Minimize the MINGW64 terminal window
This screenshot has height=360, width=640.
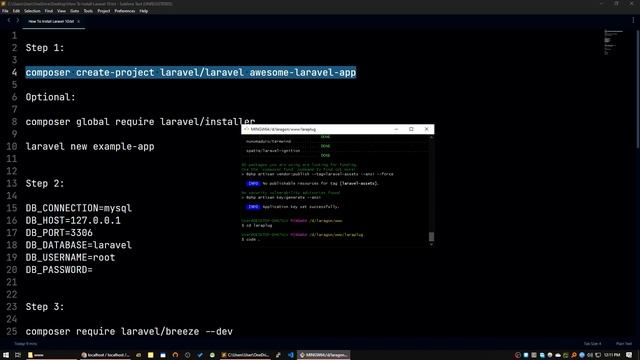[x=396, y=129]
